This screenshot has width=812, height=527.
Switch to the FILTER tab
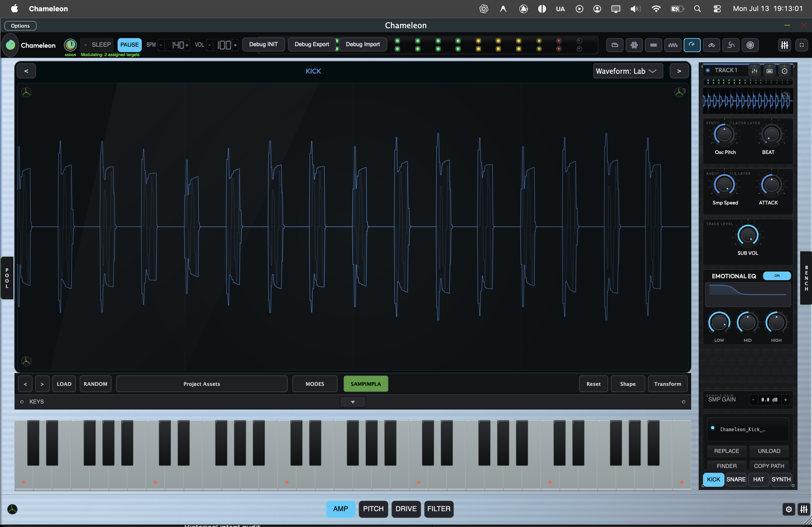[x=439, y=509]
